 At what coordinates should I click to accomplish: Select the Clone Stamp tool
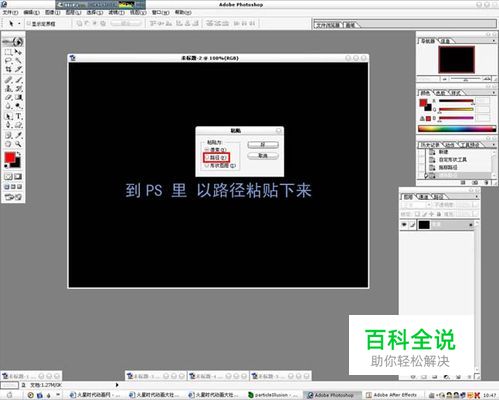(8, 89)
